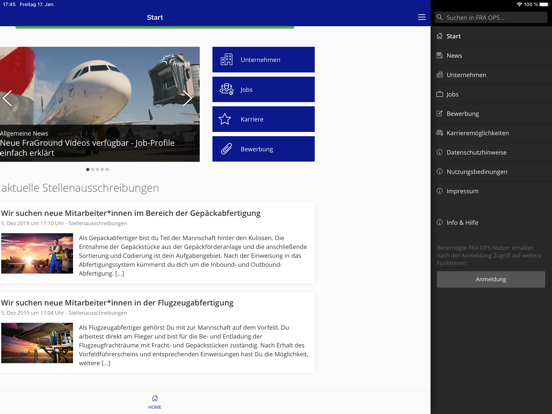This screenshot has height=414, width=552.
Task: Click the Flugzeugabfertiger cargo loading thumbnail
Action: tap(37, 343)
